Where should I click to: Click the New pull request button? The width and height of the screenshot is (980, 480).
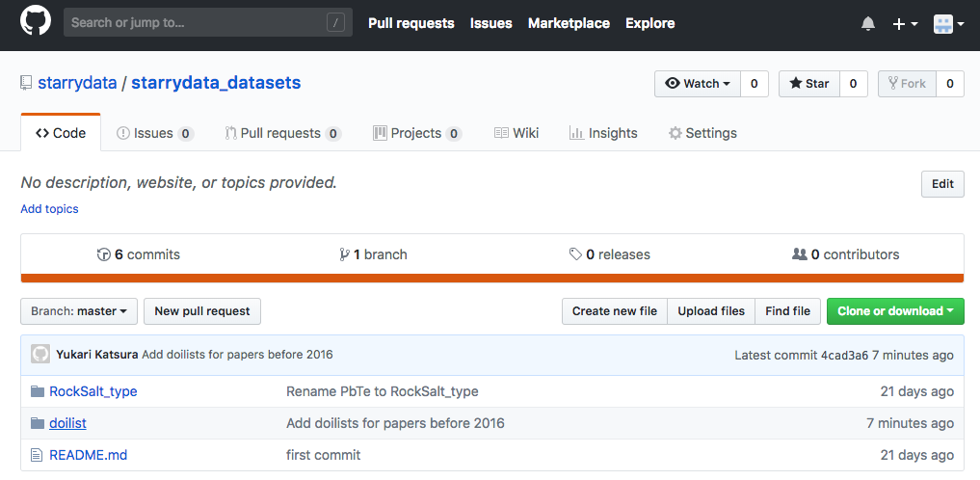click(x=202, y=311)
